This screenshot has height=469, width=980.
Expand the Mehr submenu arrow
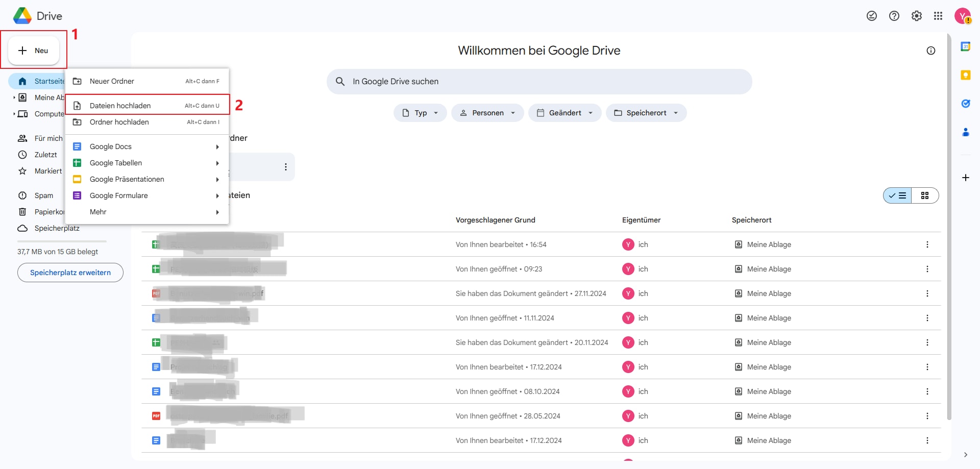click(x=217, y=212)
